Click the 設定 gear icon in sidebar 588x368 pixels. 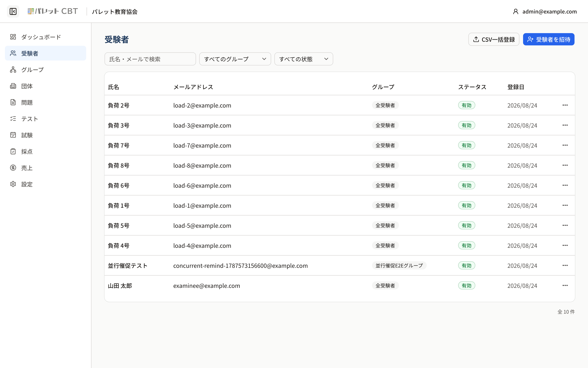click(x=13, y=184)
